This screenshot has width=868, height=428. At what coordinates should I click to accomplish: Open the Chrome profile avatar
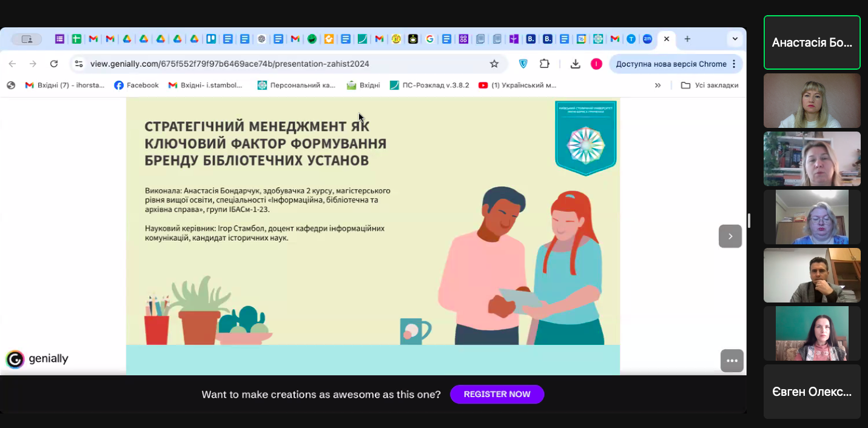pos(596,64)
